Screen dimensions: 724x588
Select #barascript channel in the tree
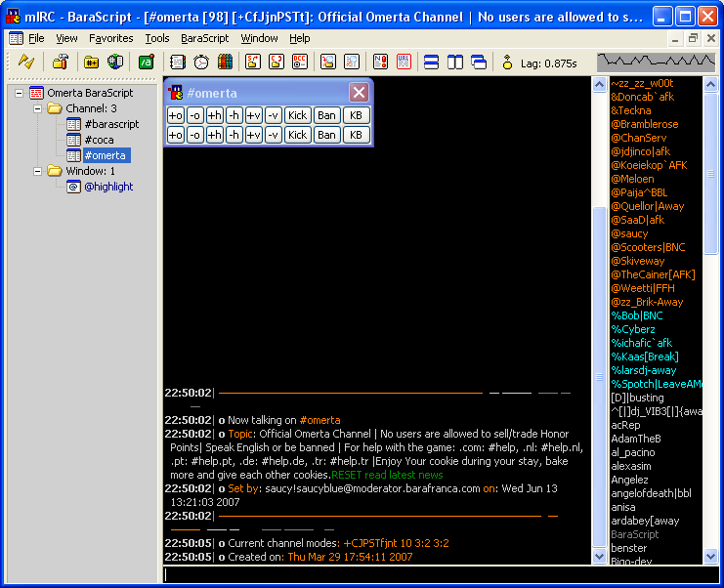110,124
